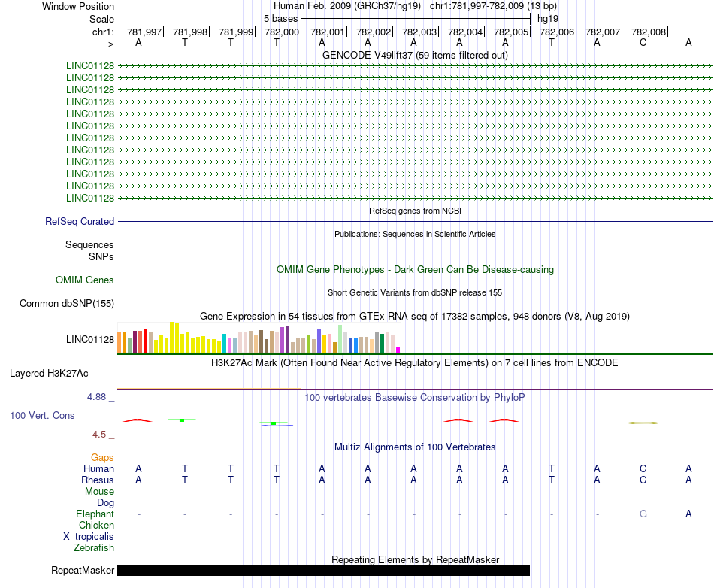This screenshot has width=714, height=588.
Task: Open Short Genetic Variants from dbSNP release 155 title
Action: 415,292
